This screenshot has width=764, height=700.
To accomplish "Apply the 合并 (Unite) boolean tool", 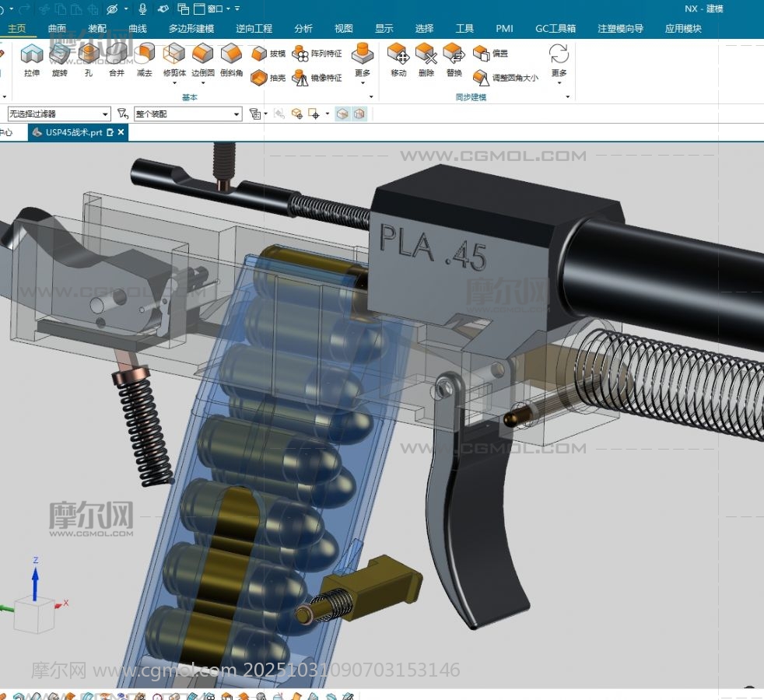I will (x=116, y=60).
